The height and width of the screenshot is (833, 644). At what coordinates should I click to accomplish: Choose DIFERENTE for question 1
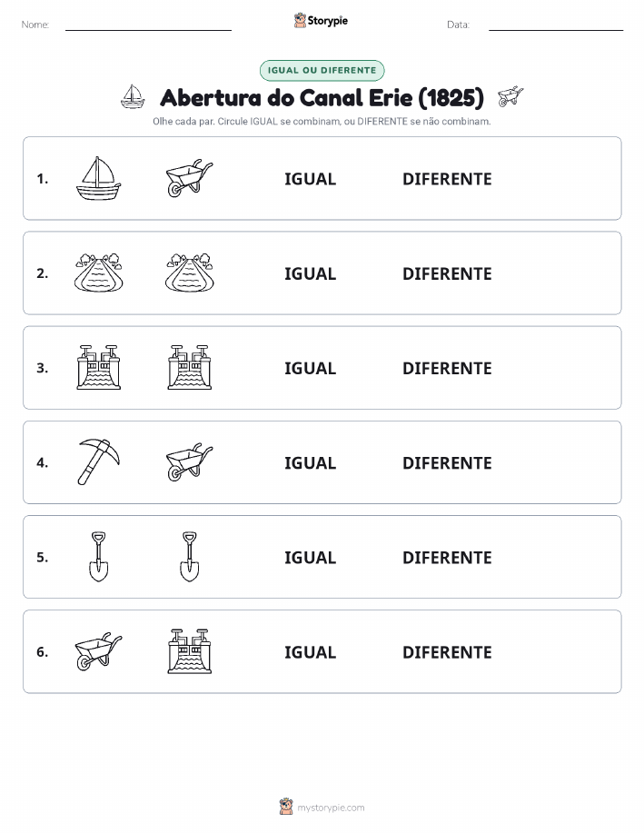[447, 179]
